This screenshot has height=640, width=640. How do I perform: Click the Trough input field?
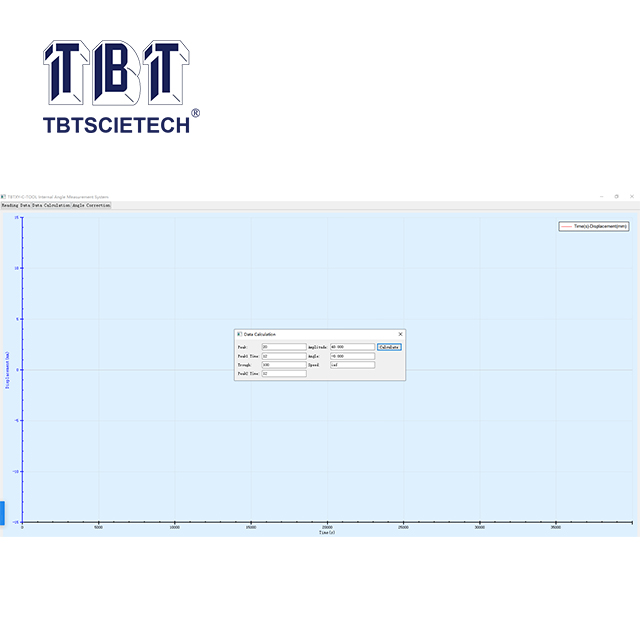(x=284, y=365)
